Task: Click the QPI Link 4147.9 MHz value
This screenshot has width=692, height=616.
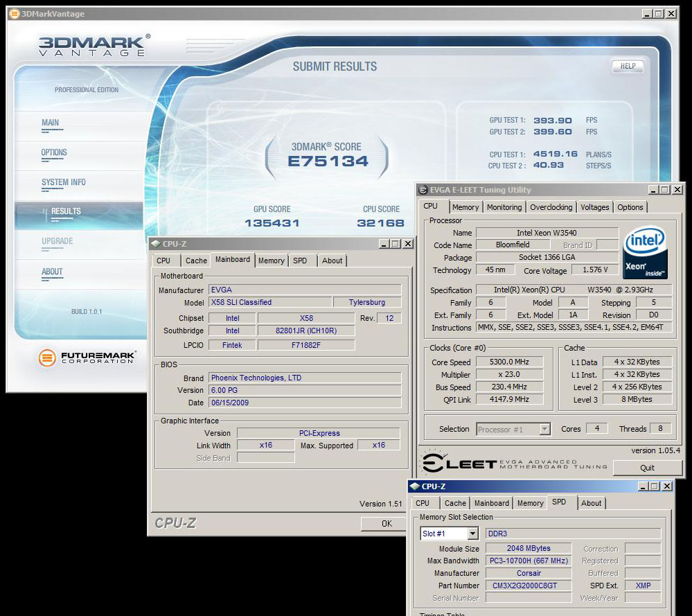Action: 509,399
